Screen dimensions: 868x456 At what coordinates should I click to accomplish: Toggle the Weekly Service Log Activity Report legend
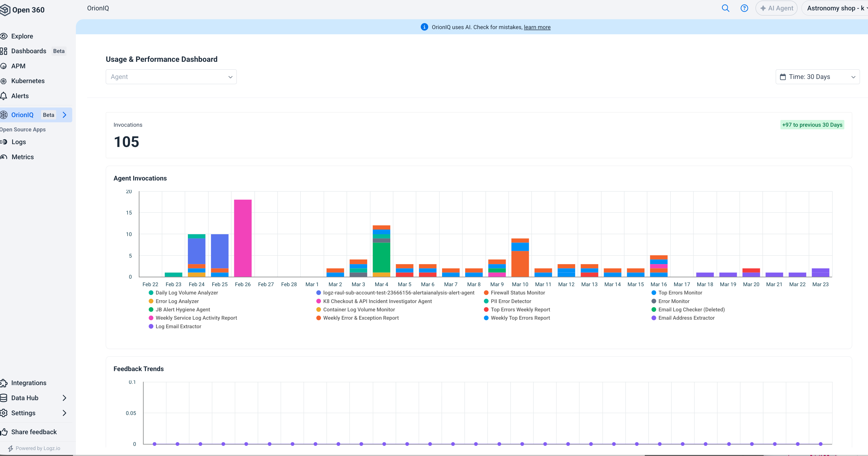point(197,318)
